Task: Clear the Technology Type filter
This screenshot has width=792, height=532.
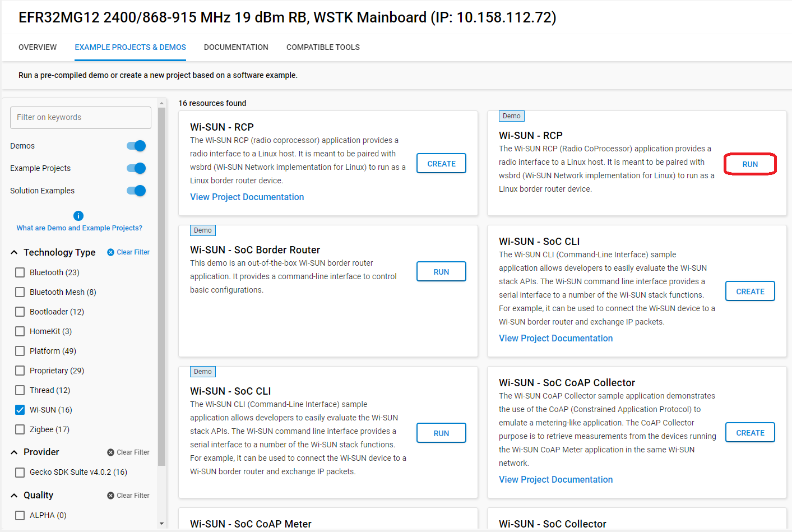Action: pos(128,252)
